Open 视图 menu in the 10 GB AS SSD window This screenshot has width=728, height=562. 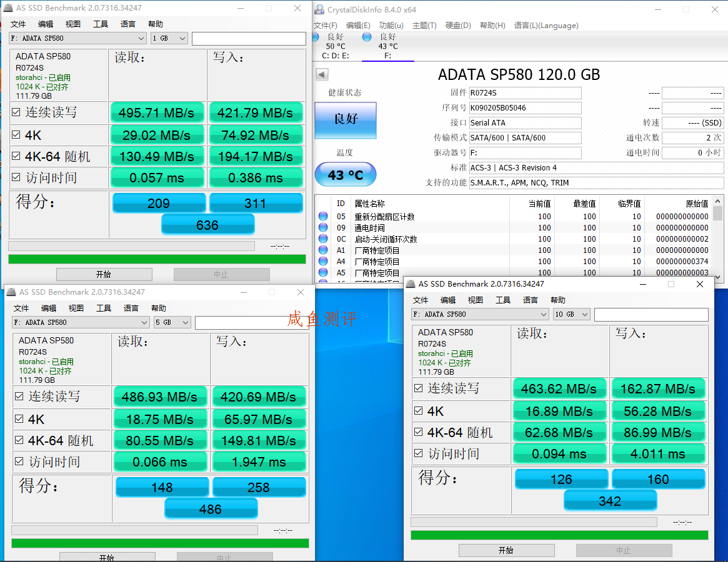click(x=475, y=300)
